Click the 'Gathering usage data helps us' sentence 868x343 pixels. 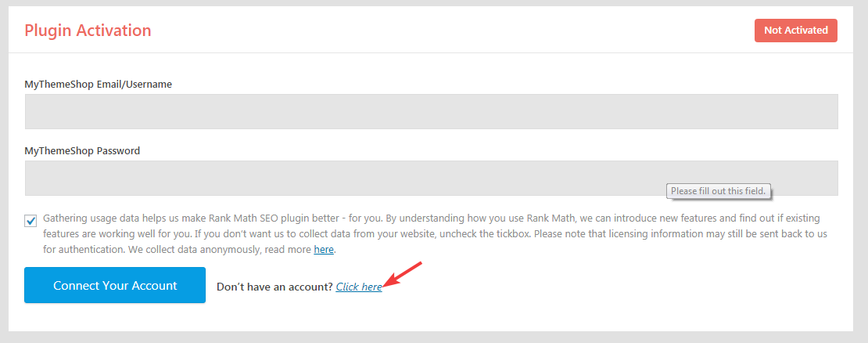[117, 218]
